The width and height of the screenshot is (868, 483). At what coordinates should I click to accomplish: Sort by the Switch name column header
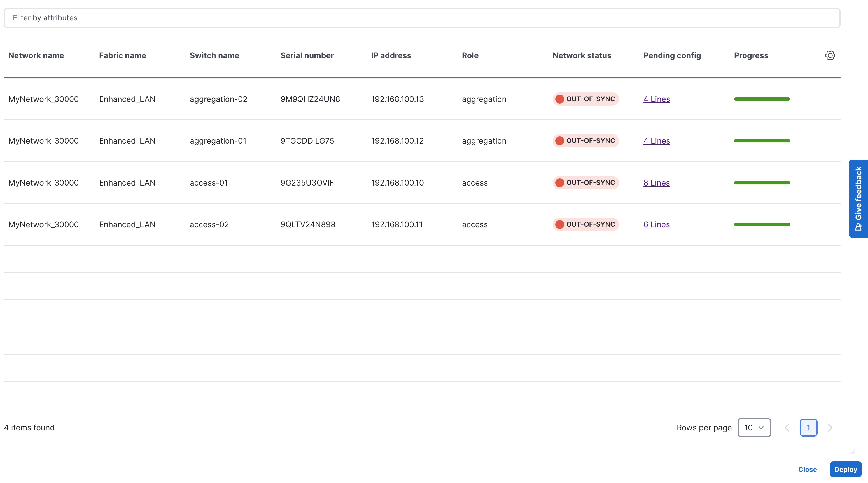pos(214,55)
